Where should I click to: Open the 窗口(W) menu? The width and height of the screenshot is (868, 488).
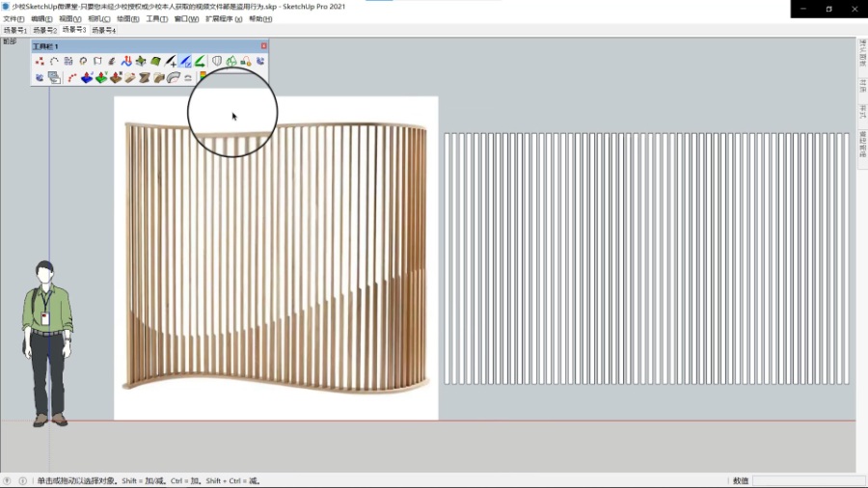pos(186,19)
